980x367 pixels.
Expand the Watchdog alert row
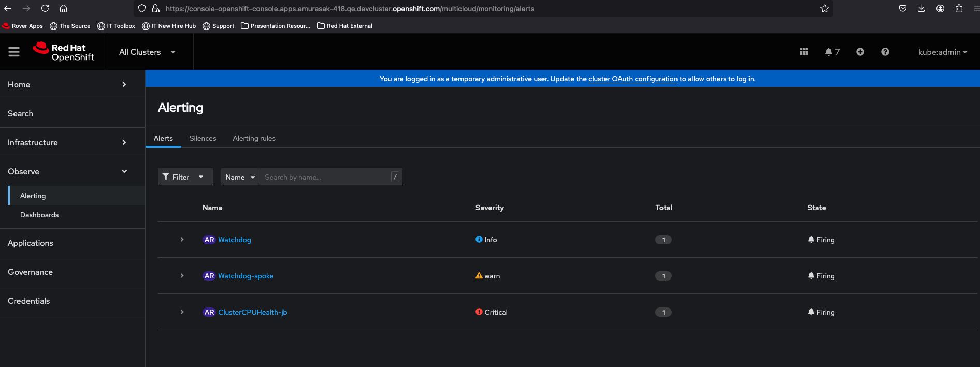(182, 240)
